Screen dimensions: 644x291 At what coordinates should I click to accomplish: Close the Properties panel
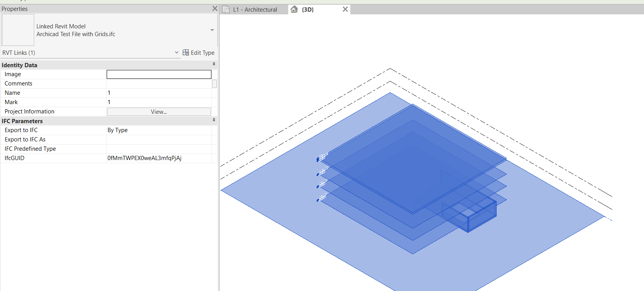tap(215, 8)
